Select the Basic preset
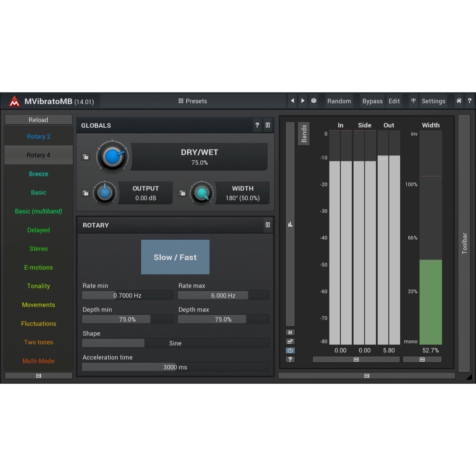Image resolution: width=476 pixels, height=476 pixels. (38, 192)
